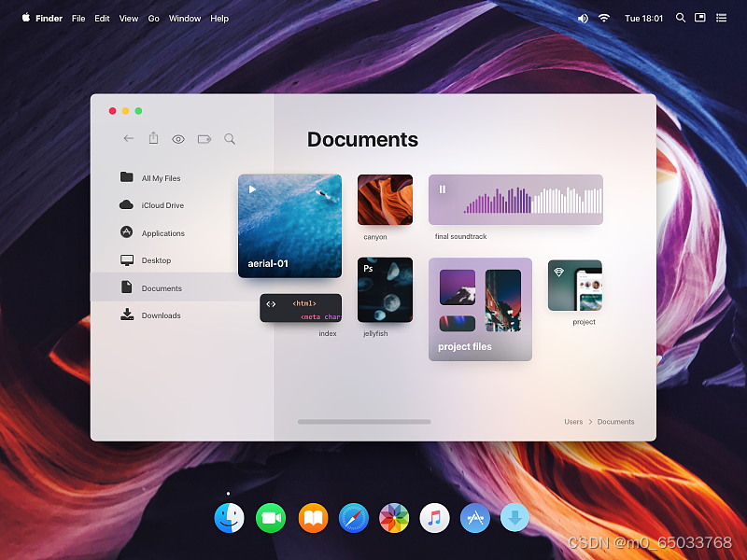The image size is (747, 560).
Task: Open the project Sketch file thumbnail
Action: point(575,286)
